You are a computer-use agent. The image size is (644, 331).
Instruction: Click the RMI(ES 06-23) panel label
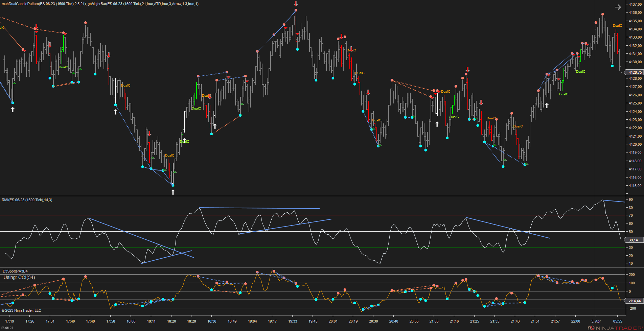(27, 200)
